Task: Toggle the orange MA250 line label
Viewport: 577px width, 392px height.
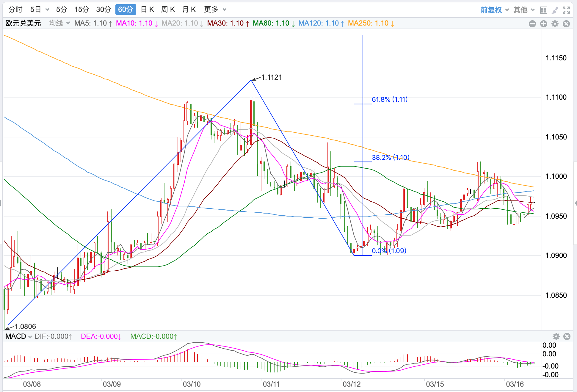Action: click(371, 23)
